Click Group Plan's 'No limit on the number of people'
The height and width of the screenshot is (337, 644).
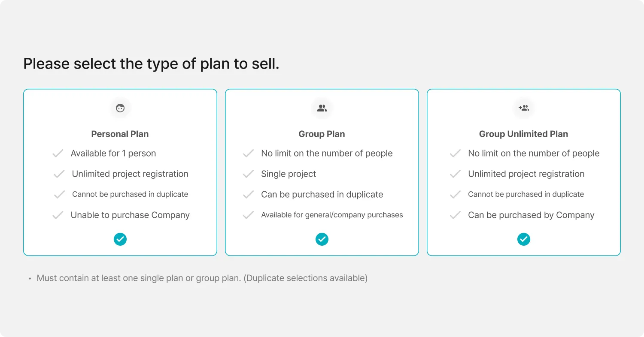tap(327, 153)
